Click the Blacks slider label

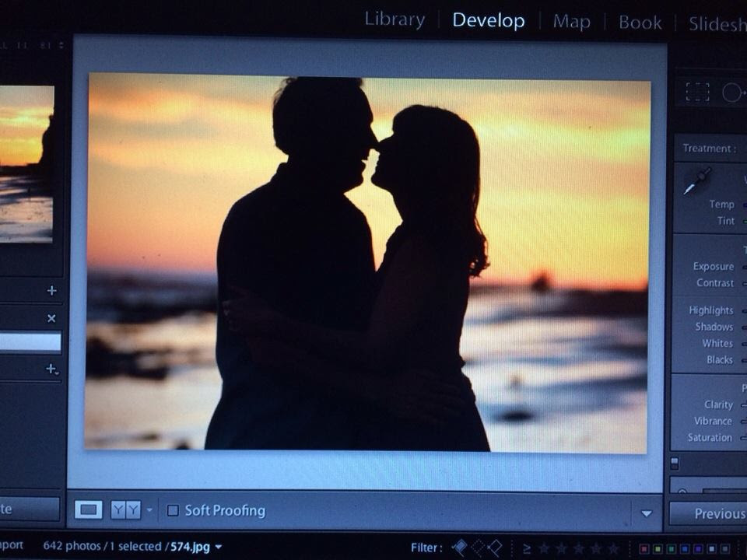point(720,359)
